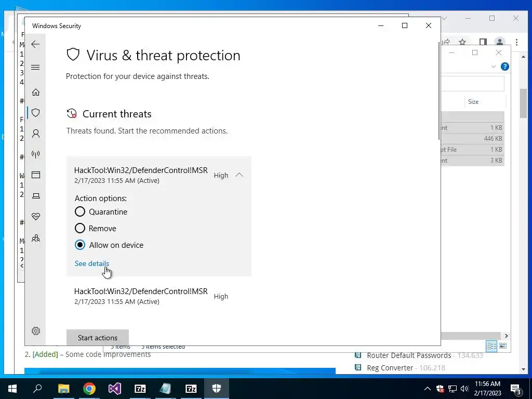This screenshot has height=399, width=532.
Task: Open Chrome profile avatar icon
Action: pyautogui.click(x=499, y=42)
